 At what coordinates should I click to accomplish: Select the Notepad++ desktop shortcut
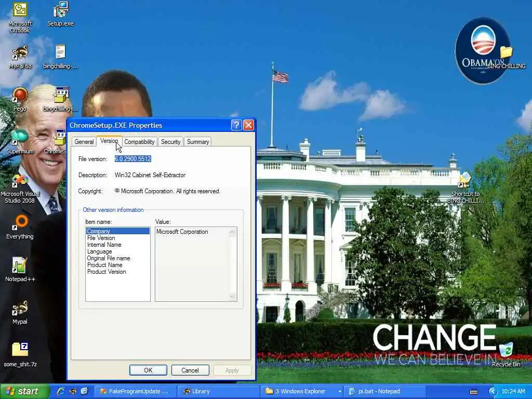(20, 270)
